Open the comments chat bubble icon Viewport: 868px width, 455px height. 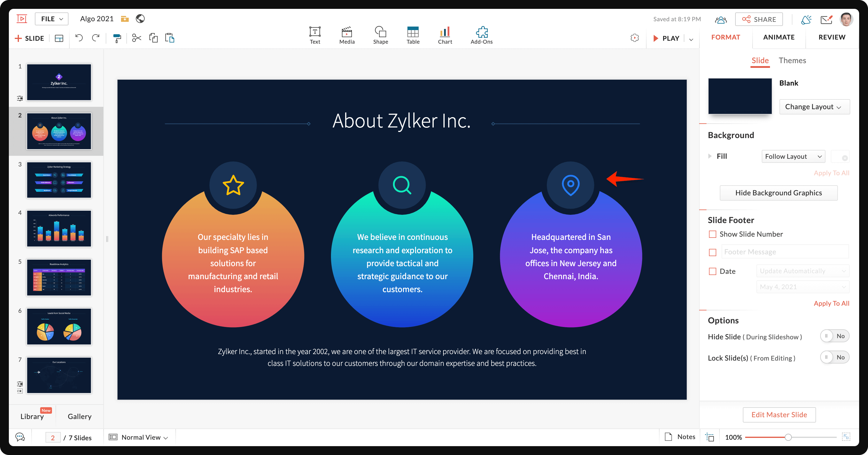[20, 437]
